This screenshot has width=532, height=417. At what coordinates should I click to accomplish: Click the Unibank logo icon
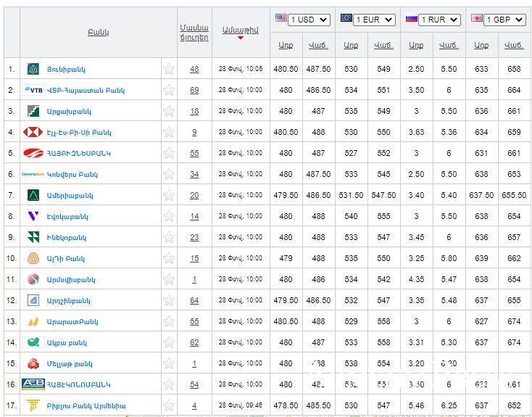click(33, 69)
